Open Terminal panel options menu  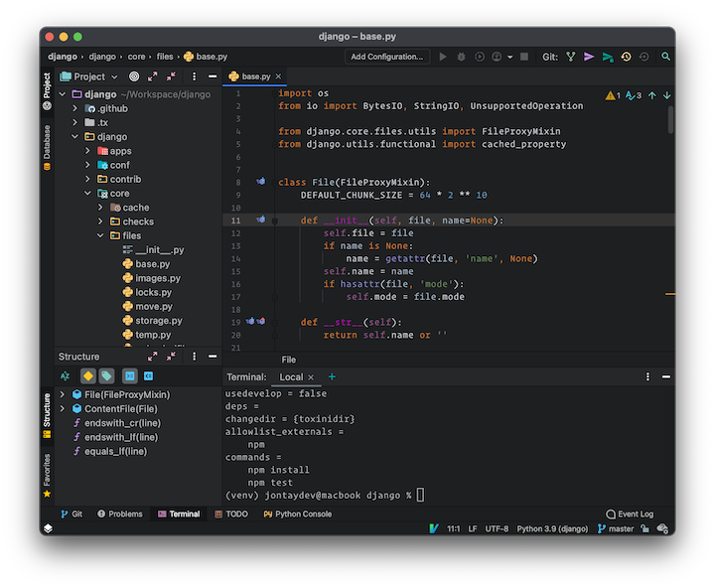[647, 376]
